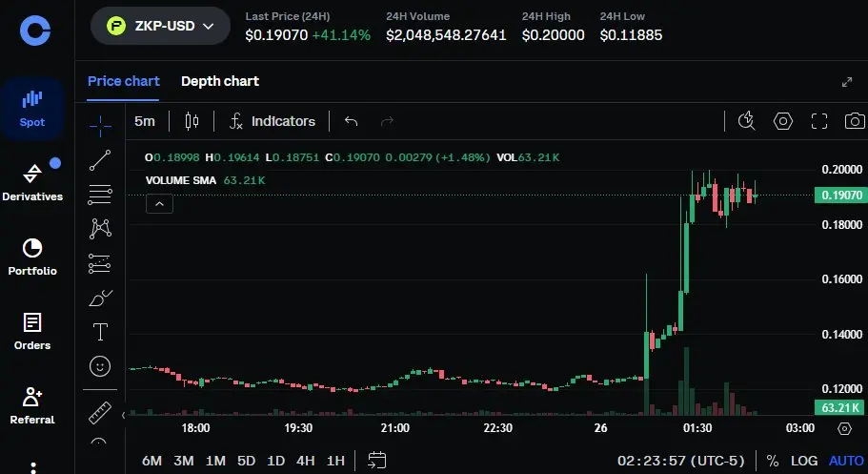Open the Referral page

pyautogui.click(x=32, y=406)
